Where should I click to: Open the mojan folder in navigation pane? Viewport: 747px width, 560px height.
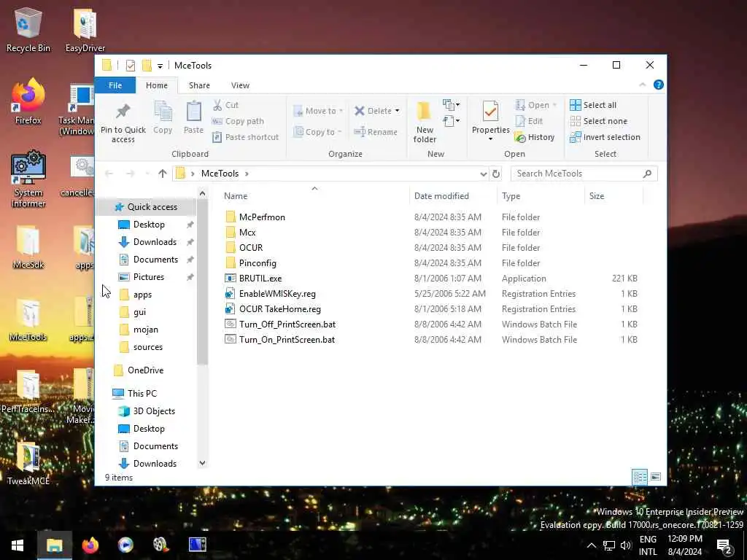145,330
